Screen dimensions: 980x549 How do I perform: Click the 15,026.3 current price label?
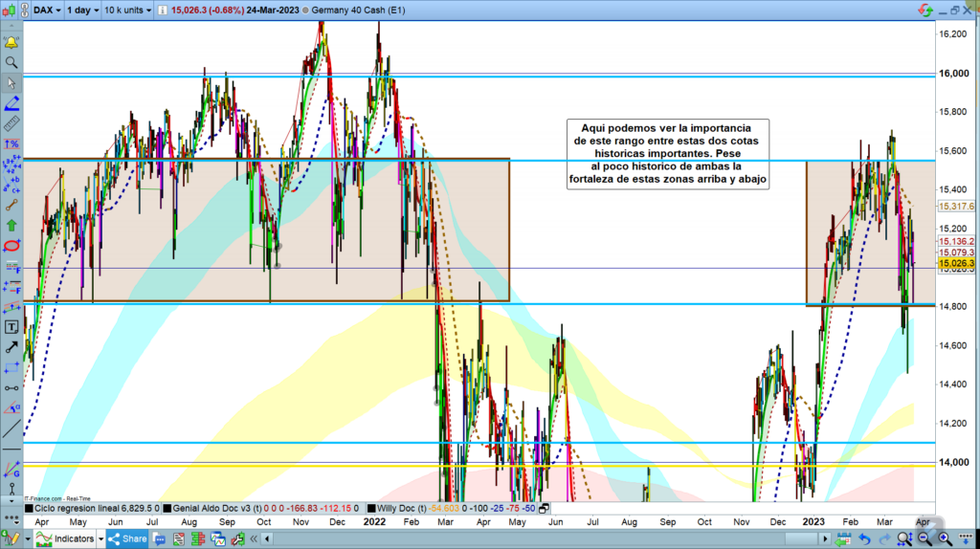pos(956,263)
